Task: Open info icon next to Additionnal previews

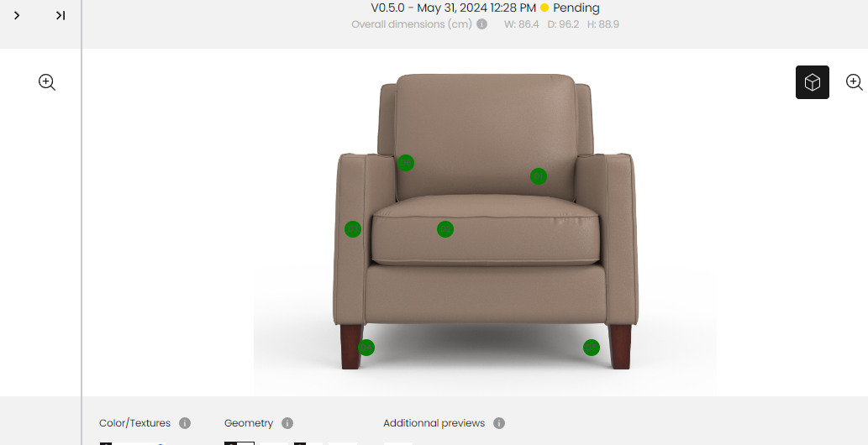Action: tap(499, 423)
